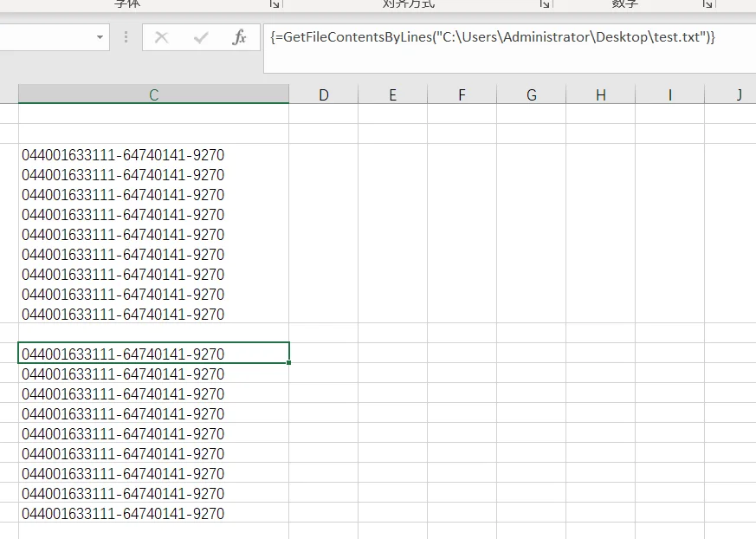Select column F header
756x539 pixels.
tap(462, 94)
